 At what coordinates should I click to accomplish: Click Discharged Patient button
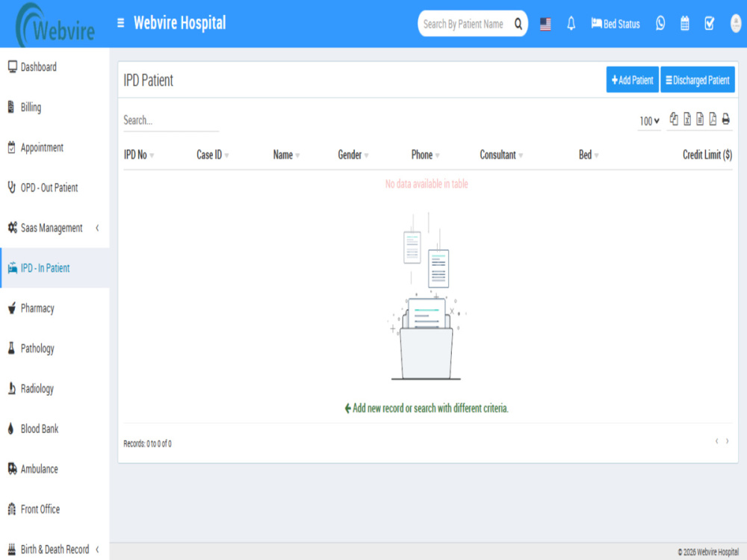[x=698, y=80]
